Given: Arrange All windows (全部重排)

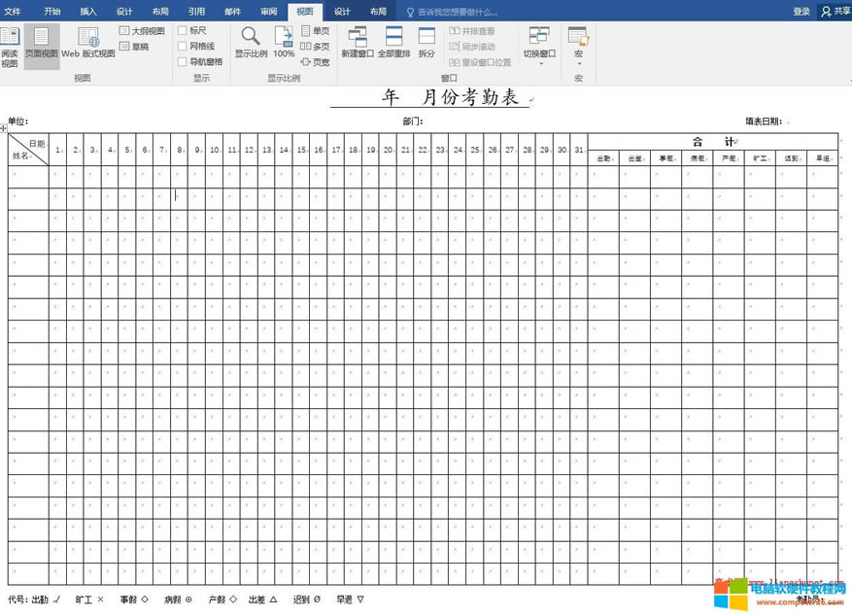Looking at the screenshot, I should 393,46.
